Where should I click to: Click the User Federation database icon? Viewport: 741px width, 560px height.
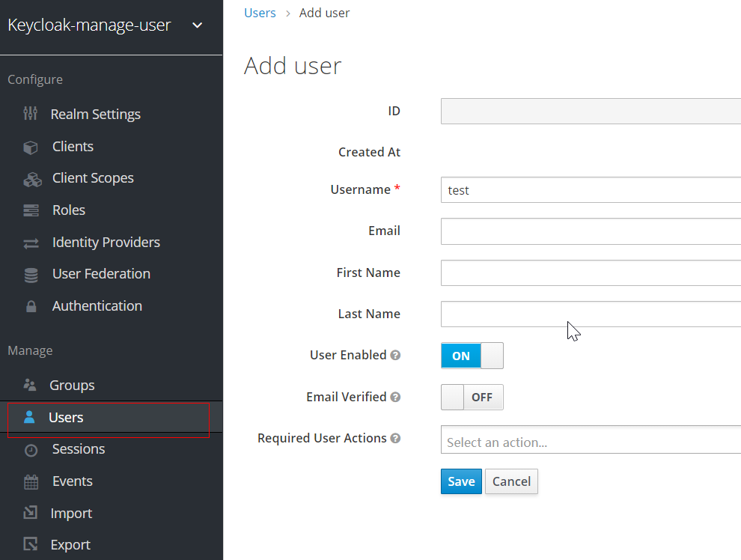pyautogui.click(x=31, y=275)
